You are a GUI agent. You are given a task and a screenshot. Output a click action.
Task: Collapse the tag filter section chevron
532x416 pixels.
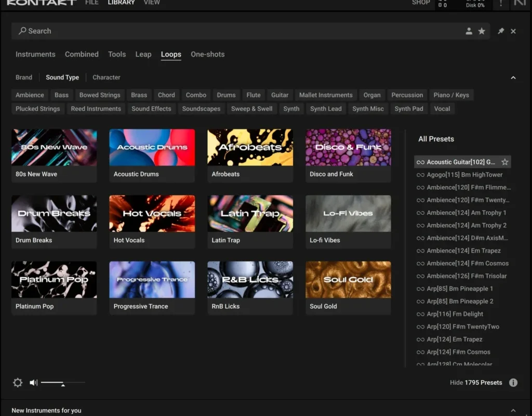coord(513,78)
